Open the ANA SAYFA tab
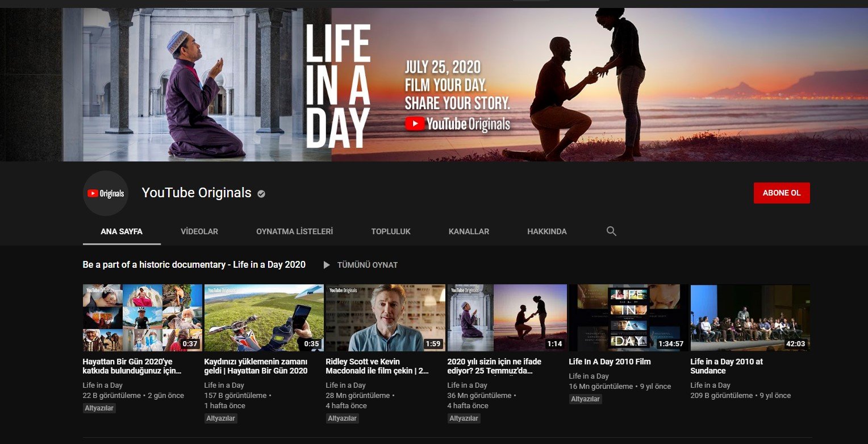This screenshot has width=868, height=444. click(122, 231)
